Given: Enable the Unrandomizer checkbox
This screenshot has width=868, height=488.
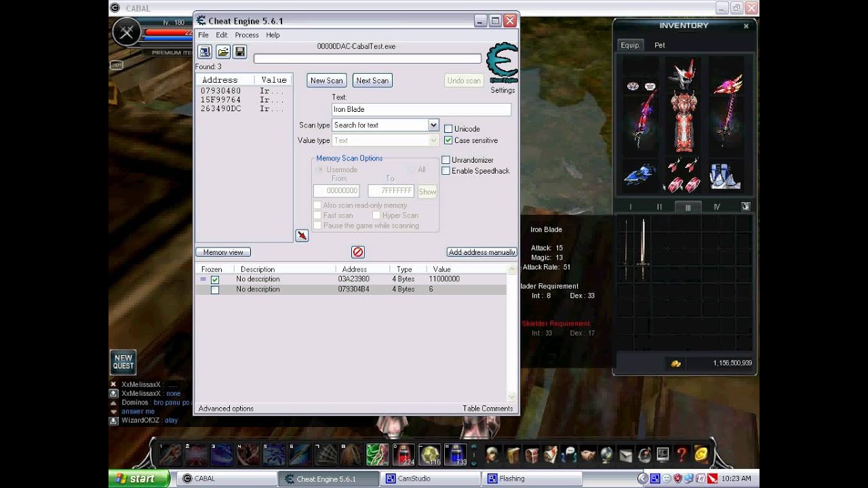Looking at the screenshot, I should (x=446, y=160).
